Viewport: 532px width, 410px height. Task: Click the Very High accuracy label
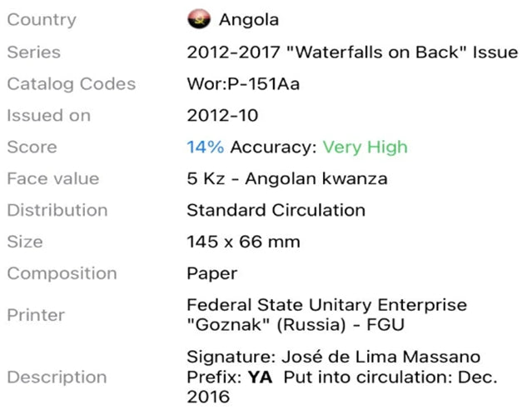tap(365, 147)
